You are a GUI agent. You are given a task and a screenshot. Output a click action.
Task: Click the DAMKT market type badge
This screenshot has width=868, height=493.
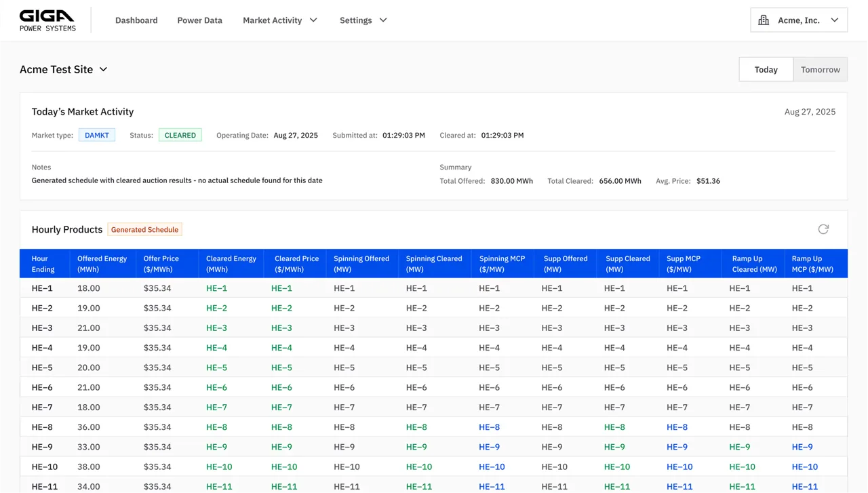pyautogui.click(x=97, y=135)
